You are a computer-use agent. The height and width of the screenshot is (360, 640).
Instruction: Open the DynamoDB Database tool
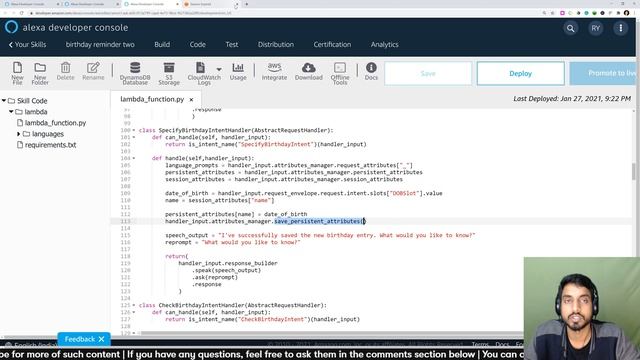coord(135,73)
